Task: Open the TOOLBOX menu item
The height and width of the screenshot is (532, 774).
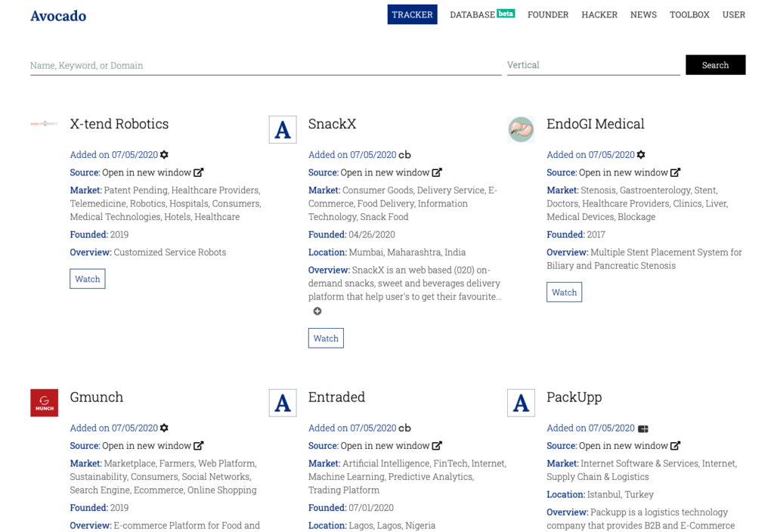Action: tap(689, 15)
